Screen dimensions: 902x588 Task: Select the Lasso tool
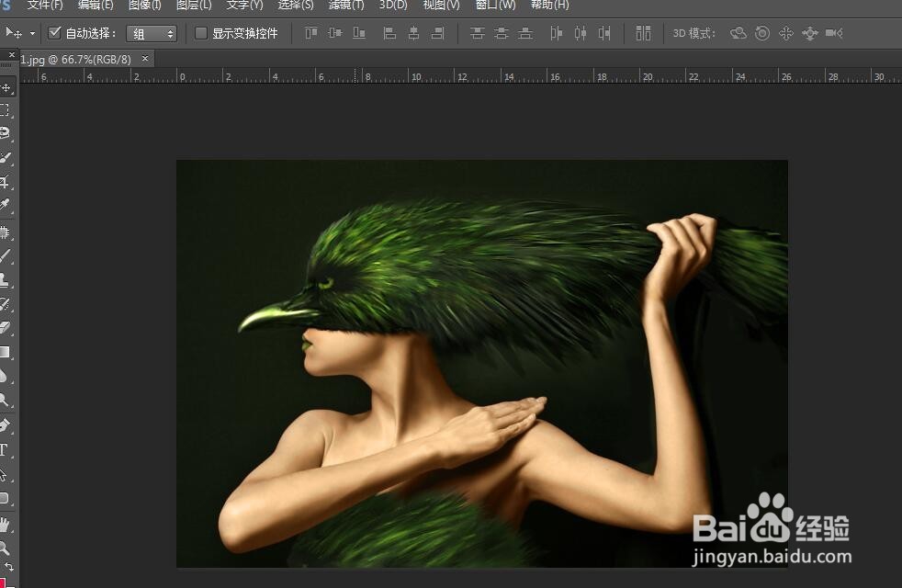(x=5, y=133)
